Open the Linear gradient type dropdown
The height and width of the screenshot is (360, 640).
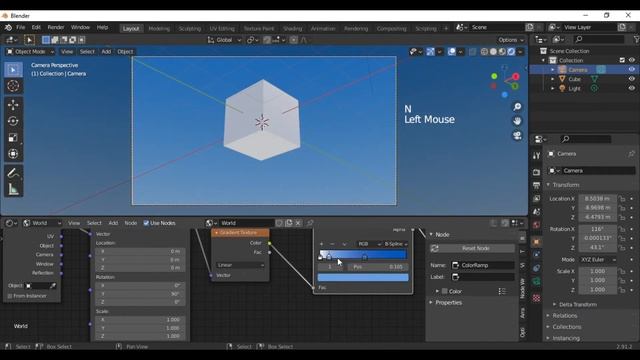(x=240, y=265)
